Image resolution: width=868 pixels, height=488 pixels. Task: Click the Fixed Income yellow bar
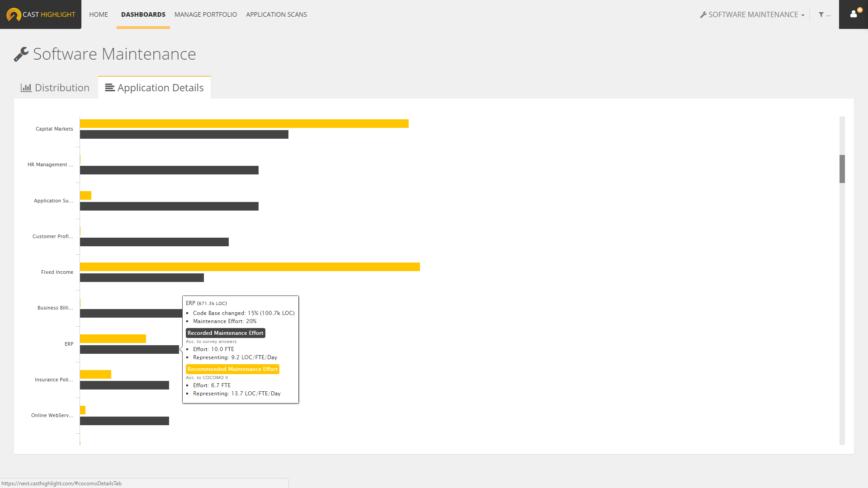pyautogui.click(x=250, y=267)
